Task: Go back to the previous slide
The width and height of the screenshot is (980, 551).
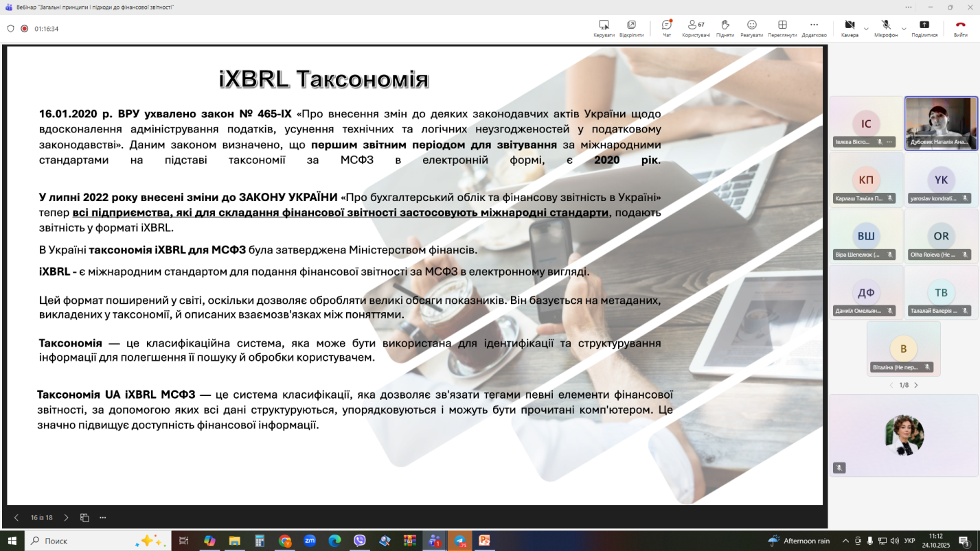Action: pyautogui.click(x=16, y=517)
